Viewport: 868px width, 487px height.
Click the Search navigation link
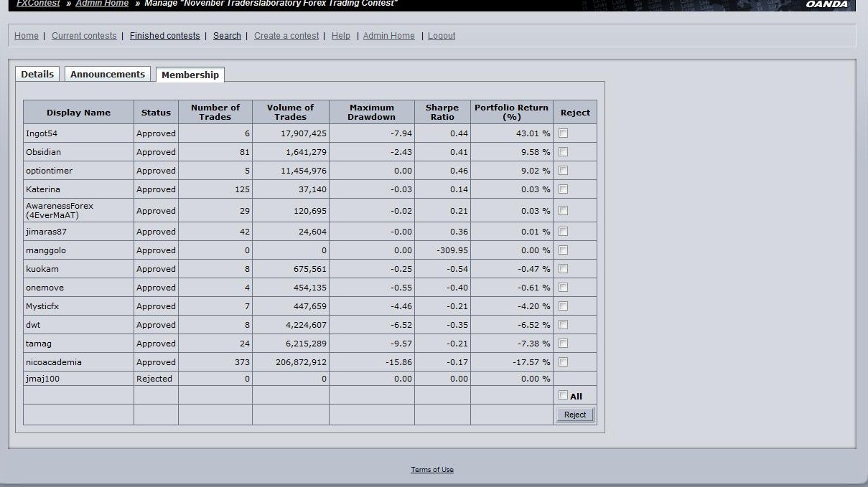227,36
